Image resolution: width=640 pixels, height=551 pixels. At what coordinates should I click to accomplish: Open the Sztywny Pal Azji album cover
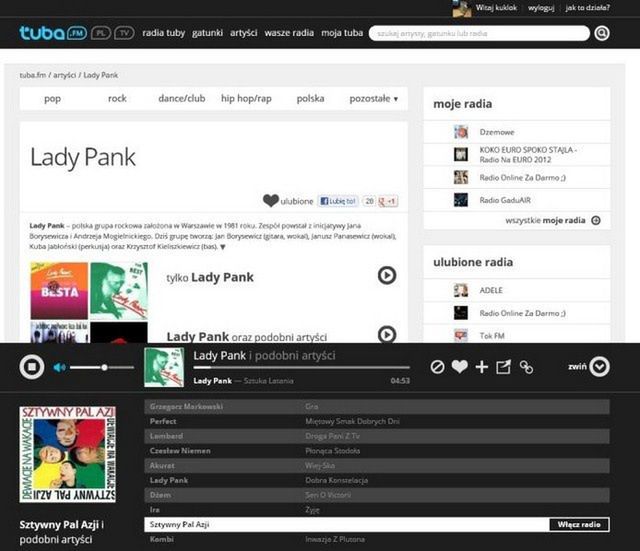[67, 454]
